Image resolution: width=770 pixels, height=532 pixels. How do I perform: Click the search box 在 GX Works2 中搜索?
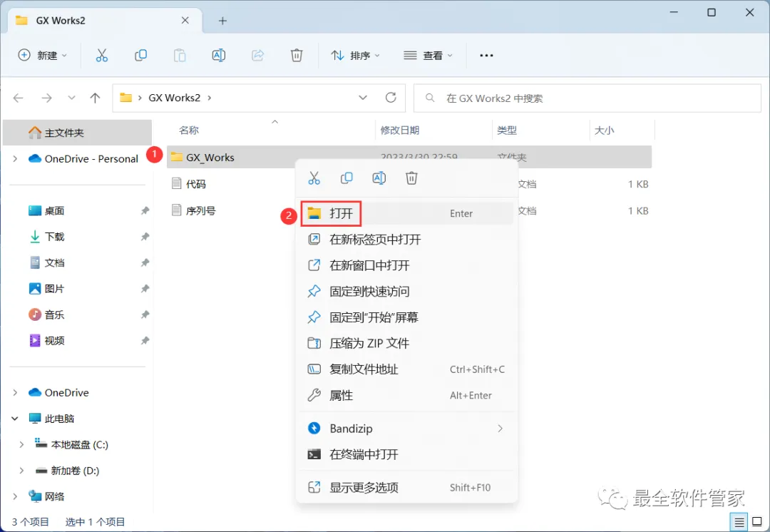(x=587, y=98)
